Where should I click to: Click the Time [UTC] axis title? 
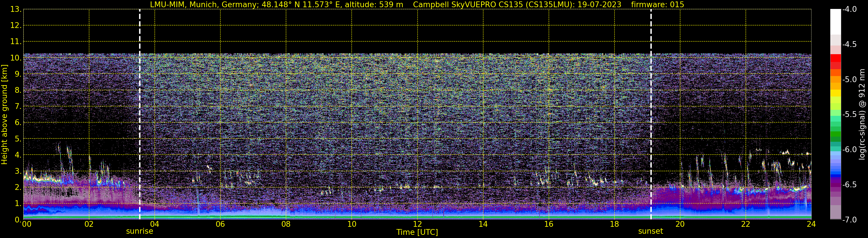coord(417,232)
